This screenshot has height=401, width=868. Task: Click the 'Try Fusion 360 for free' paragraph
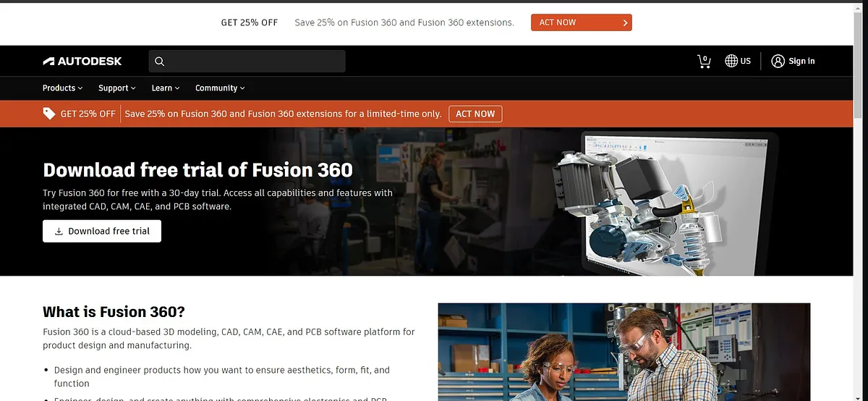coord(218,200)
